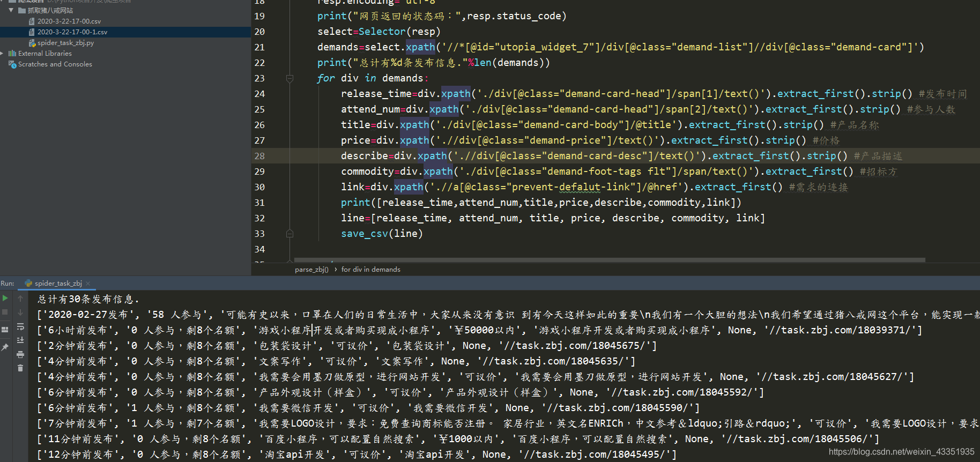Click comment #发布时间 on line 24

(942, 94)
